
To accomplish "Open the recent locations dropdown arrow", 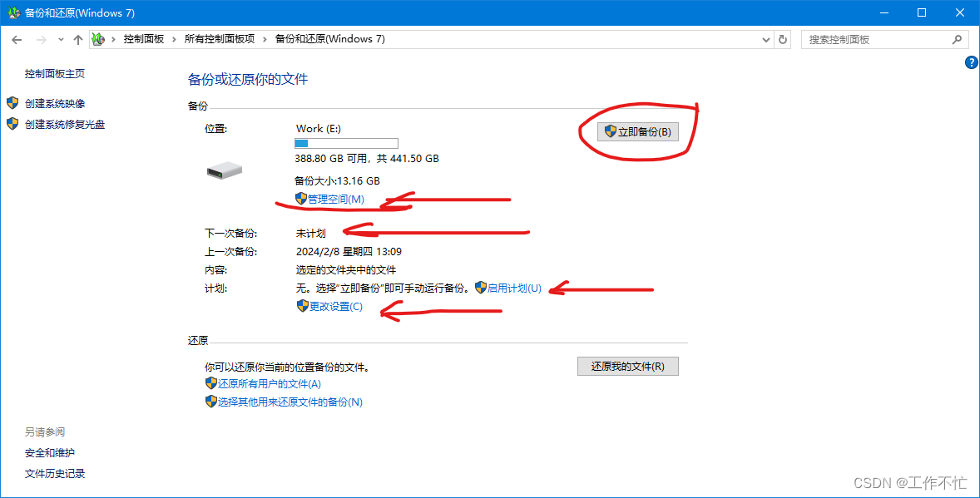I will click(61, 39).
